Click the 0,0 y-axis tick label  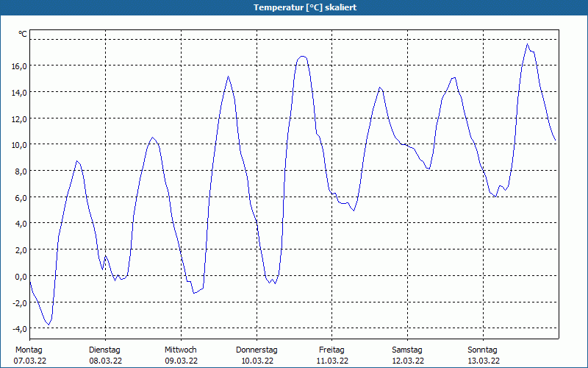tap(20, 276)
